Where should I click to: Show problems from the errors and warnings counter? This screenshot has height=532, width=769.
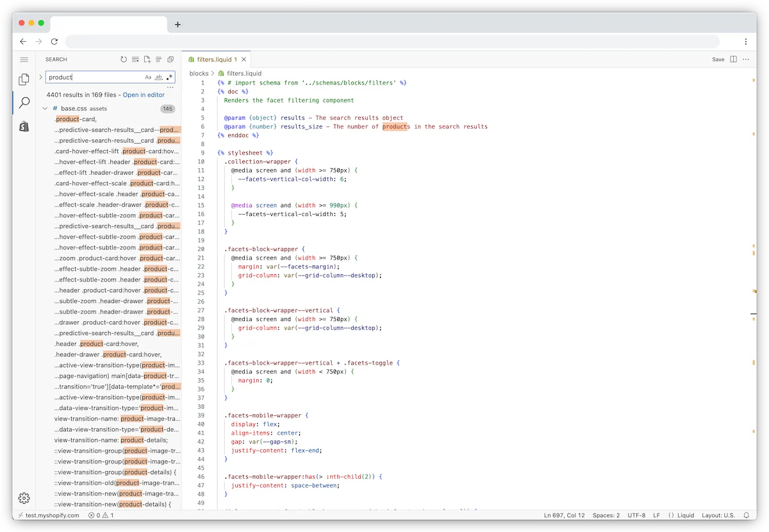[101, 515]
